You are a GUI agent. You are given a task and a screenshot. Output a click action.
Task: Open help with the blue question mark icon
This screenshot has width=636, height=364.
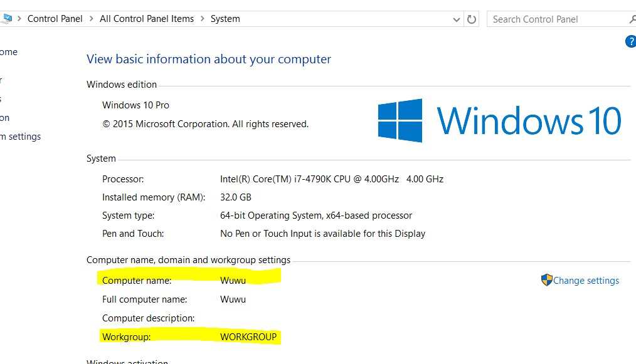click(630, 42)
